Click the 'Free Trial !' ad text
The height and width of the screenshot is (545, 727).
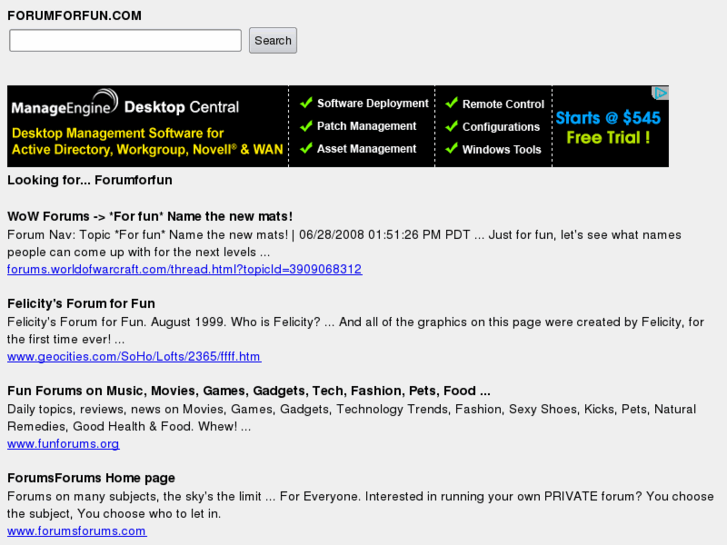pyautogui.click(x=608, y=138)
